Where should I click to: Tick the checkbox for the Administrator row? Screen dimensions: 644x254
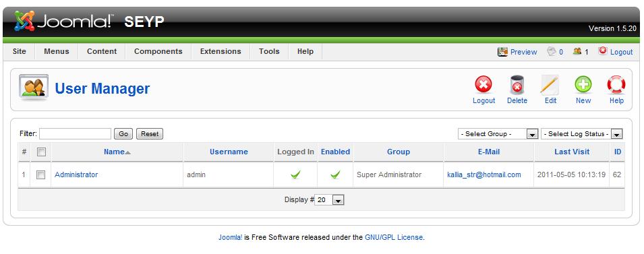(x=40, y=174)
